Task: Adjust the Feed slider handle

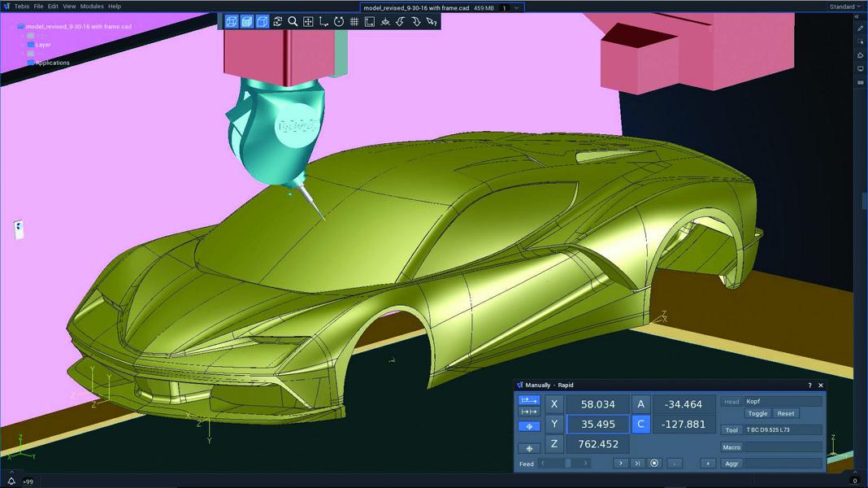Action: click(x=568, y=463)
